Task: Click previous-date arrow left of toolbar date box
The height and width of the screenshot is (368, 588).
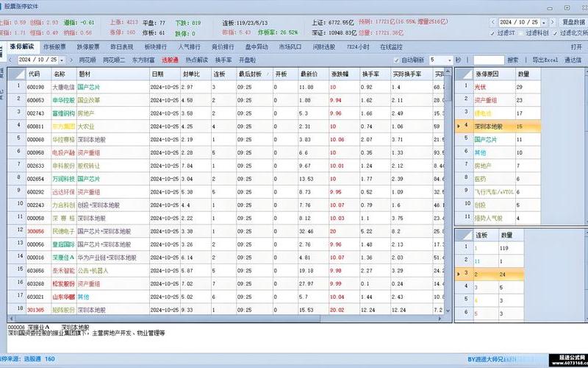Action: tap(10, 60)
